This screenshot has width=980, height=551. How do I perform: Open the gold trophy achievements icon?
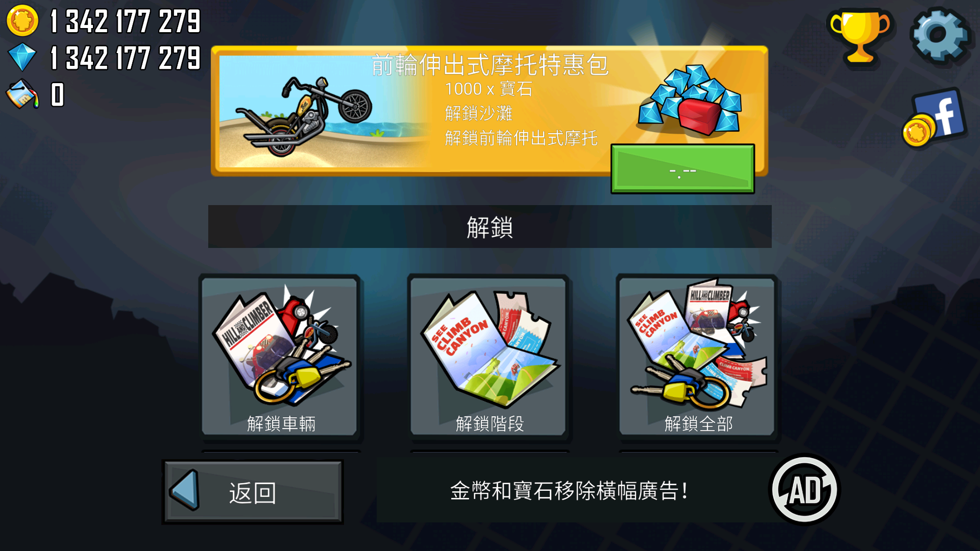860,37
